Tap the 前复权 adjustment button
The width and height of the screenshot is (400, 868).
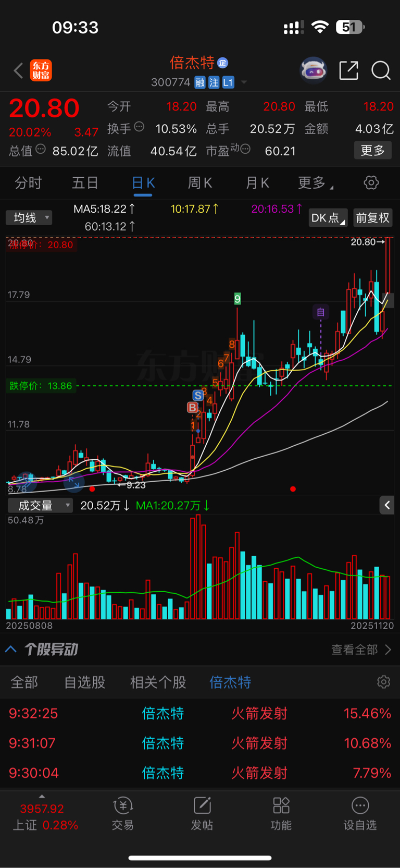(372, 218)
